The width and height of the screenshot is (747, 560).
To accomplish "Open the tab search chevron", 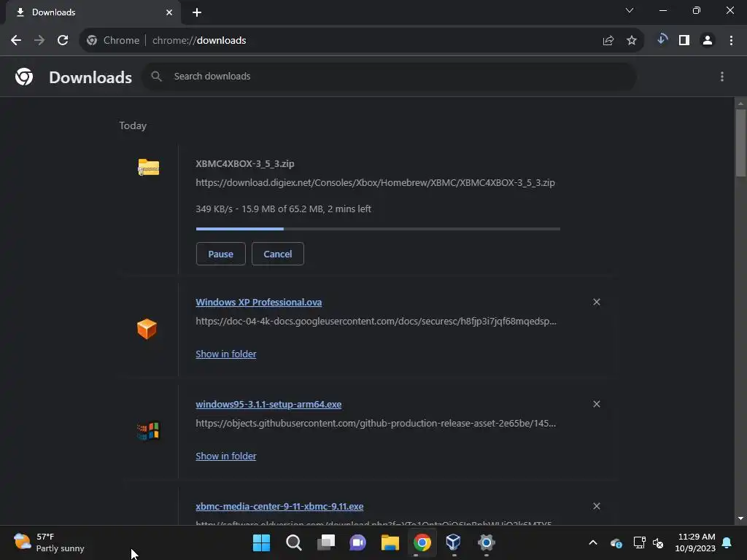I will tap(630, 10).
